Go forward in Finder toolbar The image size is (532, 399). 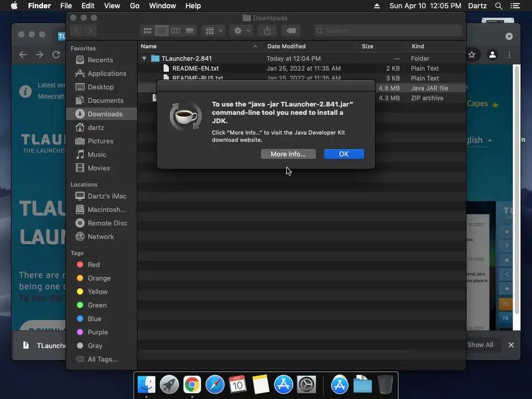click(x=90, y=31)
